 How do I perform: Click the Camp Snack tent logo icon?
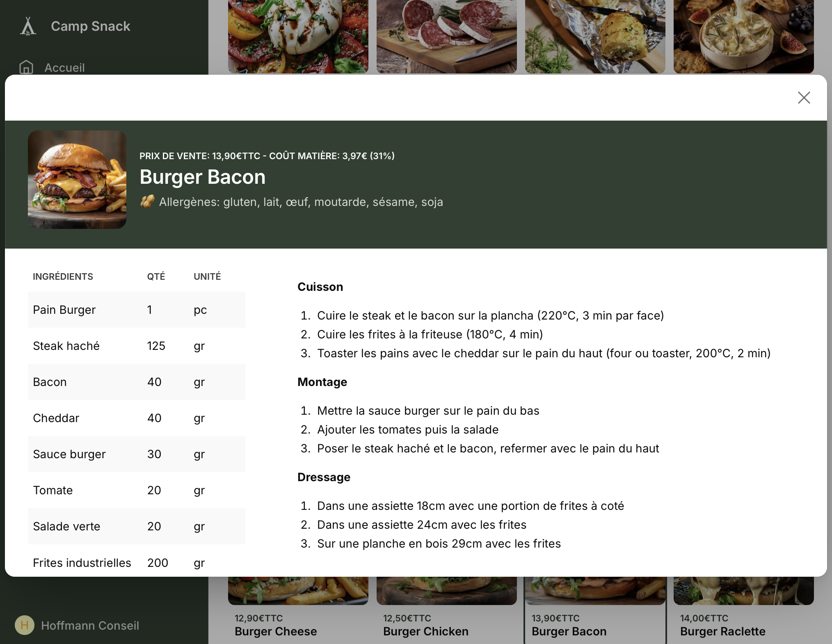pyautogui.click(x=28, y=26)
